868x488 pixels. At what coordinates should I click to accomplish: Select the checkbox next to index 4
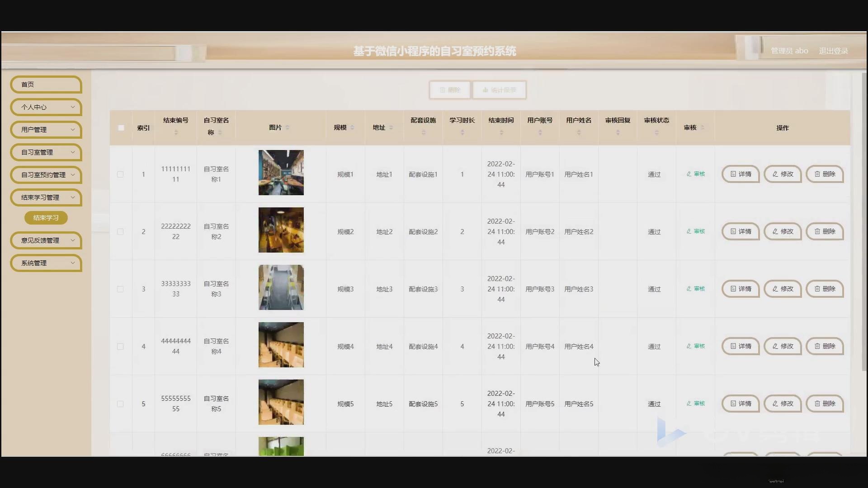pos(121,346)
